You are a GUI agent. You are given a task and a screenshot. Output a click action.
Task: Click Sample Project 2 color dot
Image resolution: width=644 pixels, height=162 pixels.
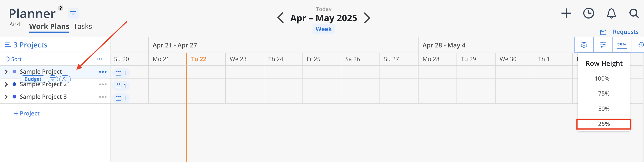point(15,85)
